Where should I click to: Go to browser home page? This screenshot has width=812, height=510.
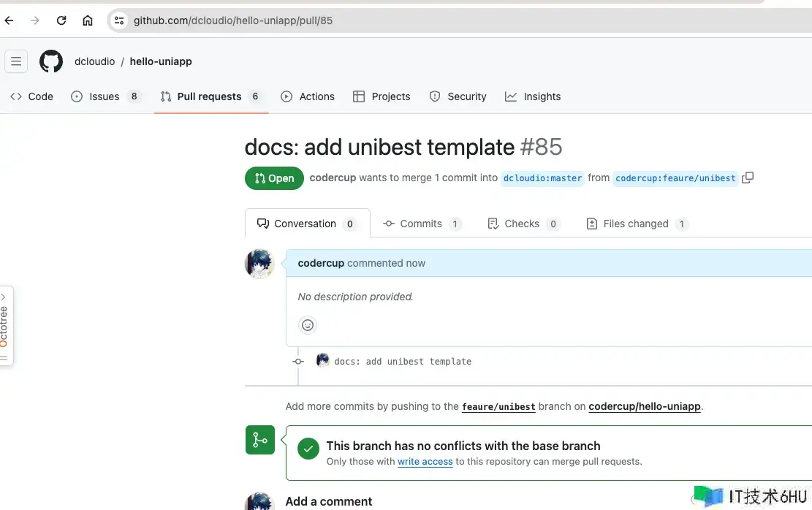[88, 20]
